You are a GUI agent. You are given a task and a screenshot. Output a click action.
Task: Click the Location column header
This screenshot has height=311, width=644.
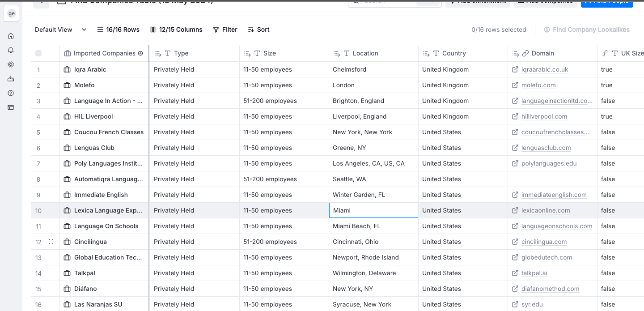coord(365,53)
